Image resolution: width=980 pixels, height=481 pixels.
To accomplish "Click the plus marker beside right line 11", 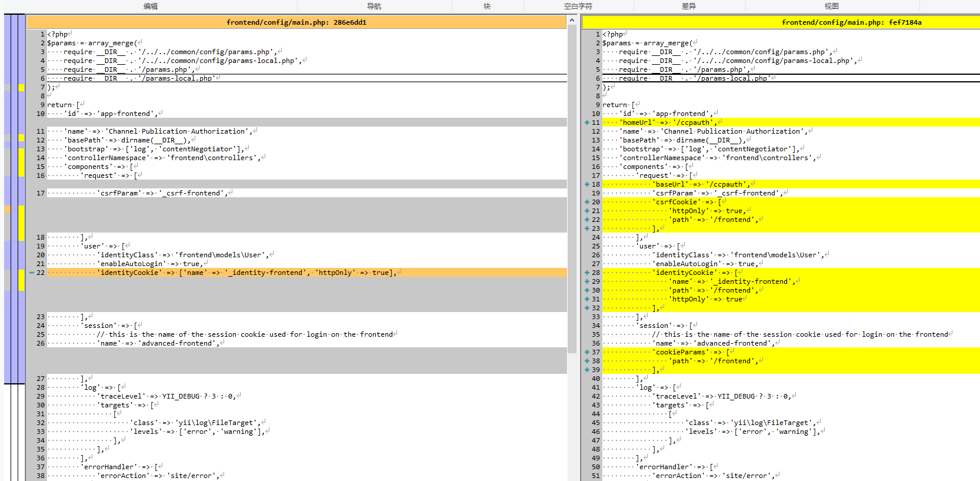I will [x=586, y=122].
